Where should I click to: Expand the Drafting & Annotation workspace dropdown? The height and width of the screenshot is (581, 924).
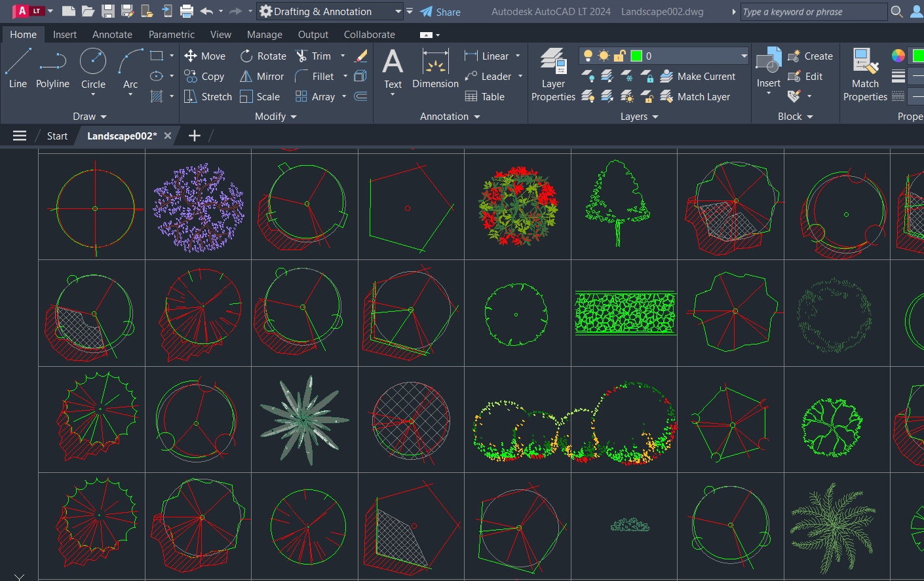(398, 11)
